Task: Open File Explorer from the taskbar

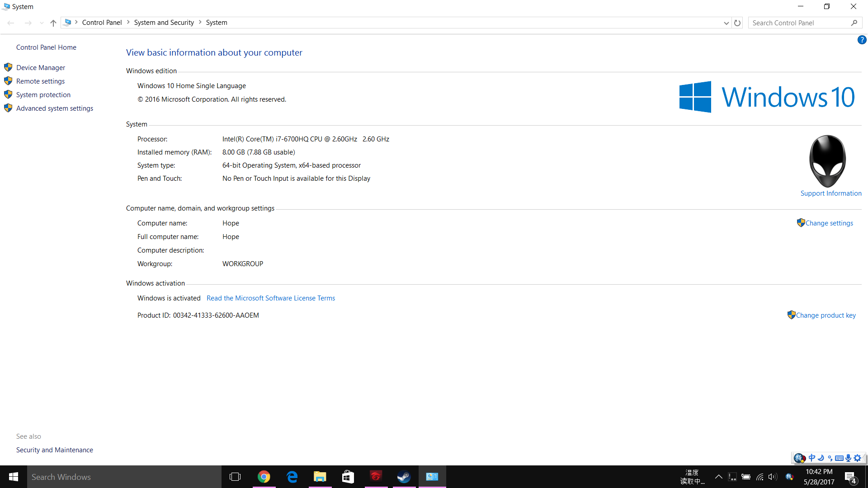Action: coord(320,477)
